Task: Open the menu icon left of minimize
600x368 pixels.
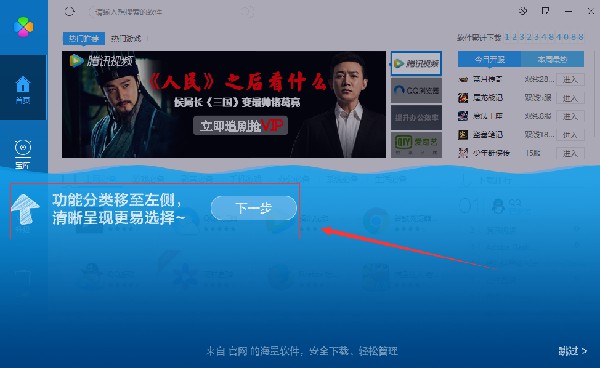Action: tap(545, 11)
